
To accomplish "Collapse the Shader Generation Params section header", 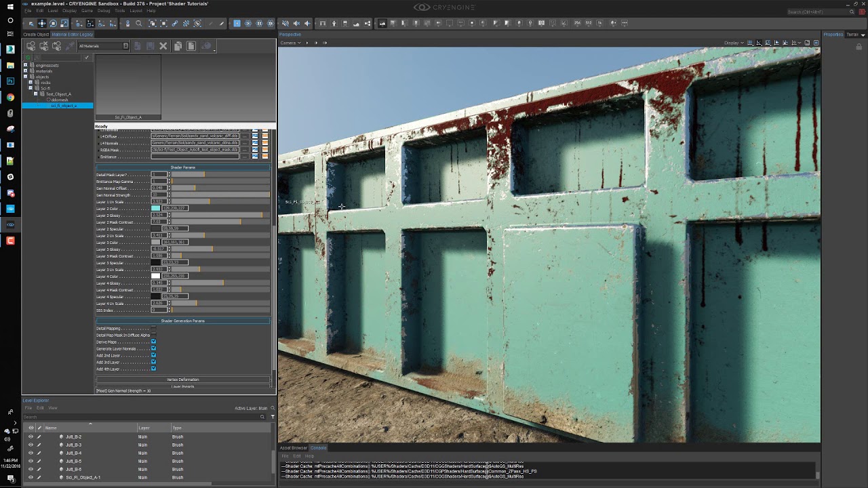I will (183, 321).
